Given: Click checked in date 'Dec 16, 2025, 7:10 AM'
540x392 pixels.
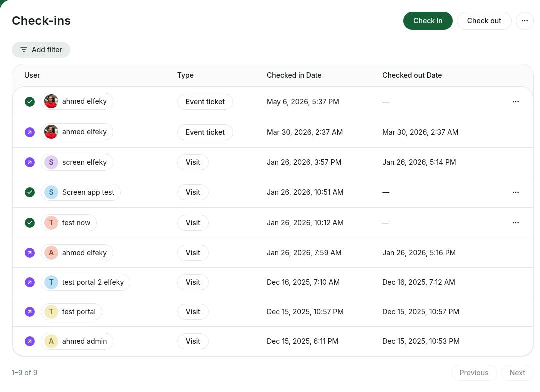Looking at the screenshot, I should point(303,282).
